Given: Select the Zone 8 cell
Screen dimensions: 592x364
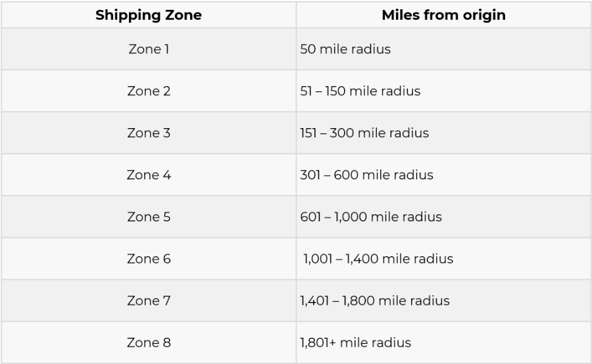Looking at the screenshot, I should pos(148,343).
